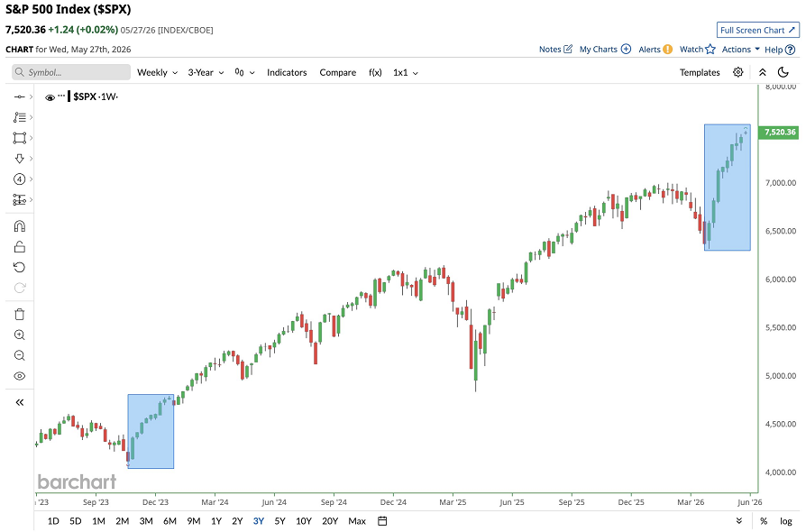
Task: Select the rectangle shape tool
Action: 20,138
